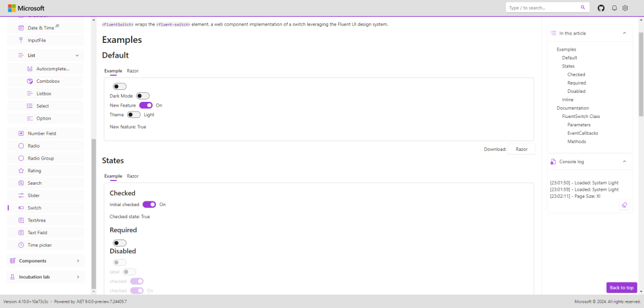The image size is (644, 308).
Task: Open the GitHub repository icon
Action: click(x=600, y=8)
